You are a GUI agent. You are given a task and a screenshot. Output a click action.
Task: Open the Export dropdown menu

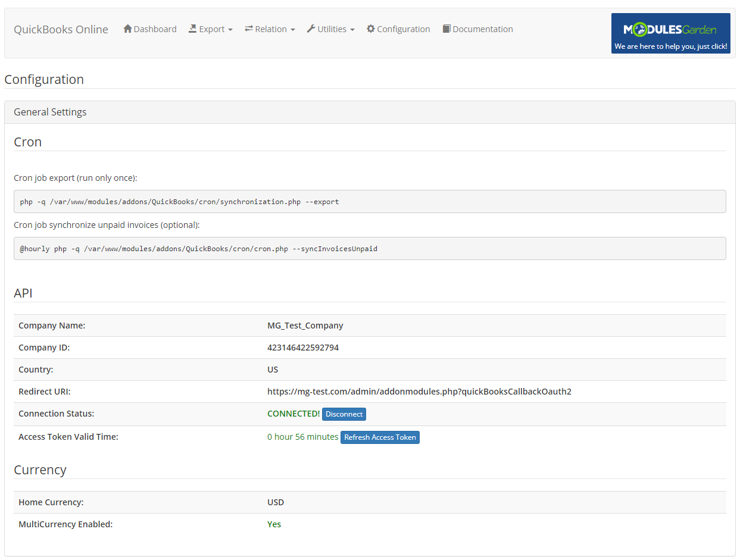point(210,29)
